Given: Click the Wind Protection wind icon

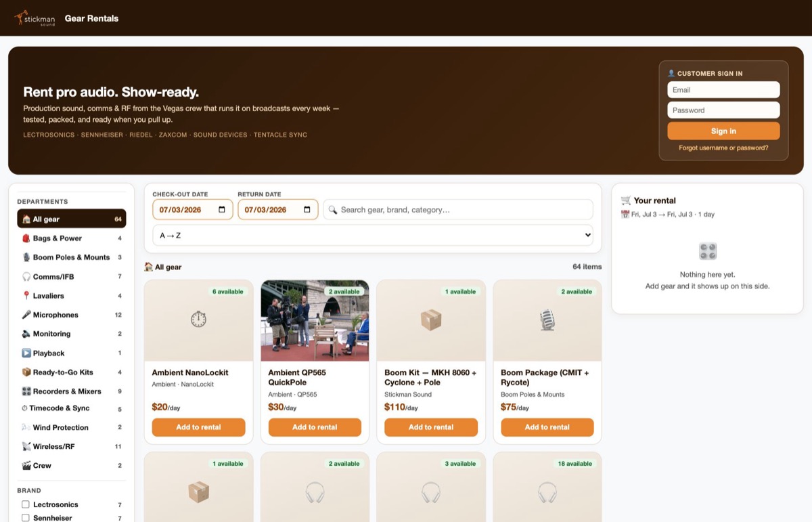Looking at the screenshot, I should coord(26,427).
